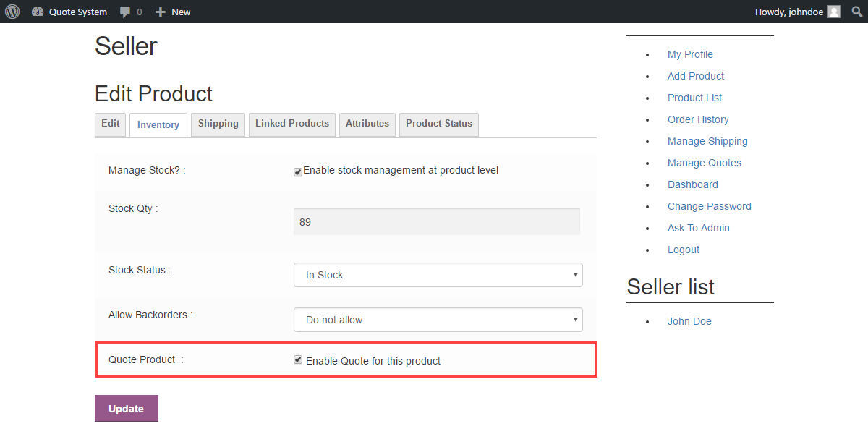Click the New item in the admin bar
Image resolution: width=868 pixels, height=434 pixels.
(x=173, y=12)
